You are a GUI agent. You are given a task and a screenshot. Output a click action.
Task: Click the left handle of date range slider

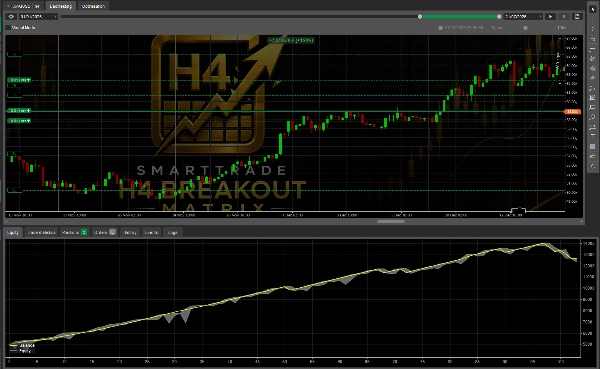(420, 16)
